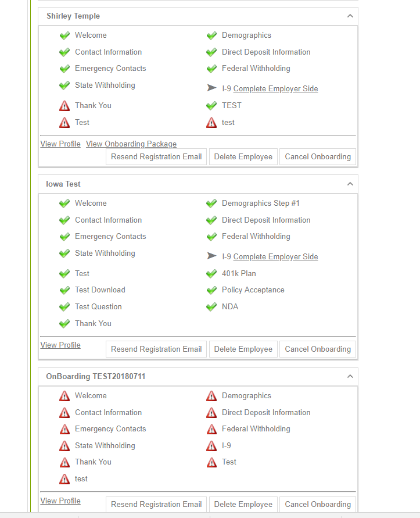This screenshot has width=420, height=518.
Task: Click the warning icon next to OnBoarding TEST20180711 Demographics
Action: click(x=211, y=396)
